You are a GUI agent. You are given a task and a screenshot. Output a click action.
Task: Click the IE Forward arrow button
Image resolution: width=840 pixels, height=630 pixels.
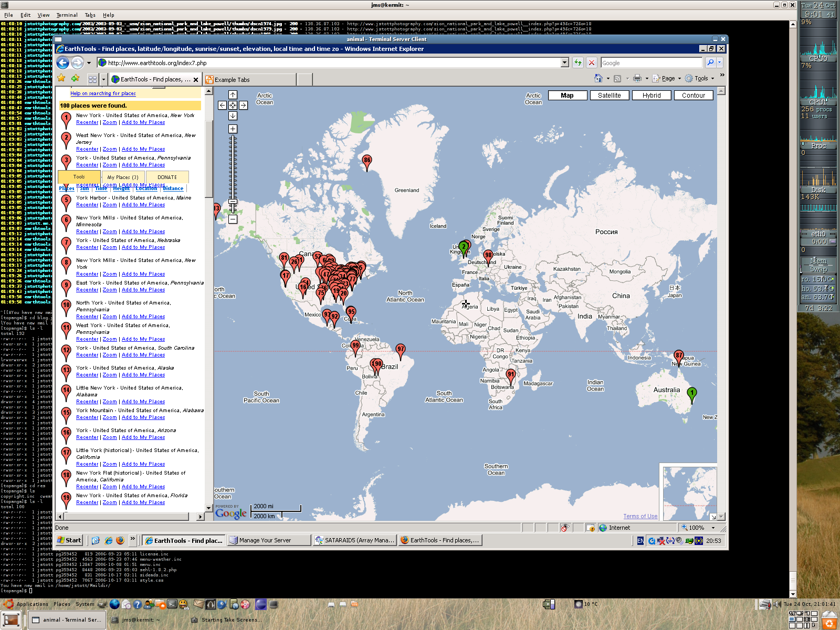click(77, 63)
